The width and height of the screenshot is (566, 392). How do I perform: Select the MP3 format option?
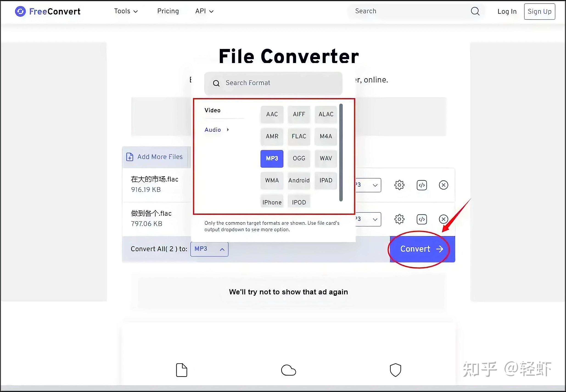tap(272, 158)
